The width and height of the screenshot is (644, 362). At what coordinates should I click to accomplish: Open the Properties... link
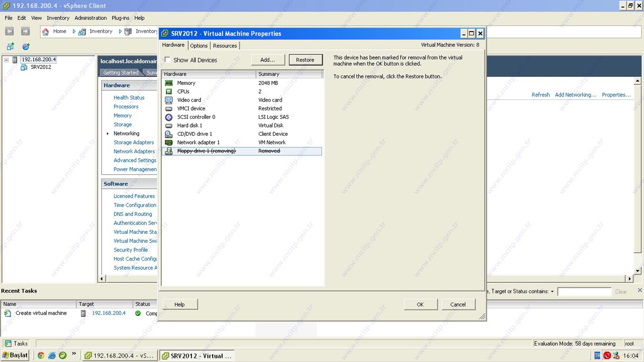[616, 95]
